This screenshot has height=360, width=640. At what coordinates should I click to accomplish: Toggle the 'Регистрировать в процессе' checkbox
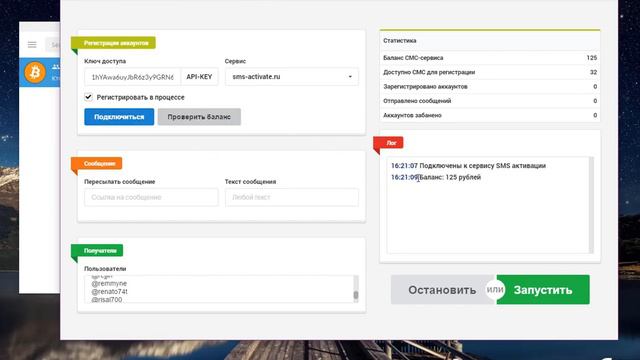pos(88,97)
